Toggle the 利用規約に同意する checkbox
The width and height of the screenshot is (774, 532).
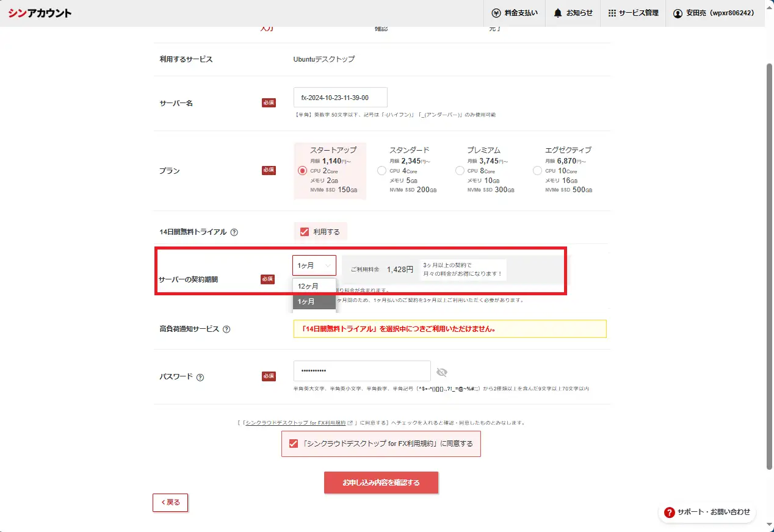294,444
